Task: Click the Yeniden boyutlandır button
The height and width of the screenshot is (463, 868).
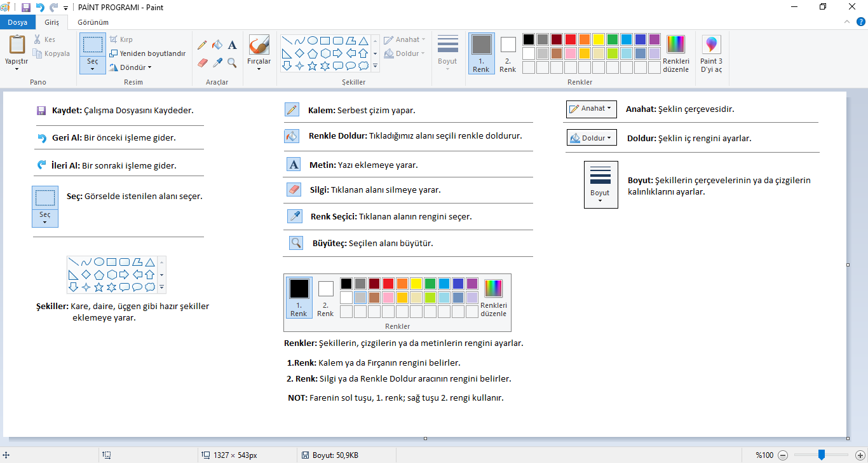Action: (147, 53)
